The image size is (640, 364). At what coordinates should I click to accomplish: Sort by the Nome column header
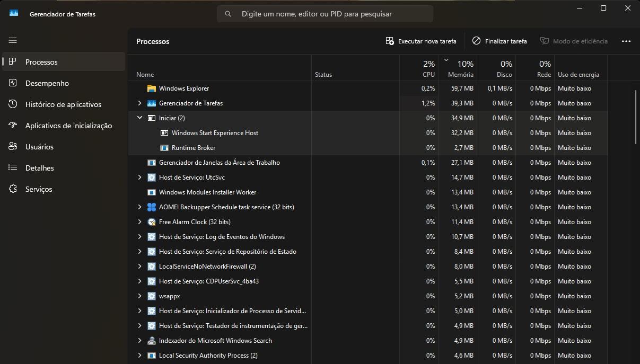220,68
